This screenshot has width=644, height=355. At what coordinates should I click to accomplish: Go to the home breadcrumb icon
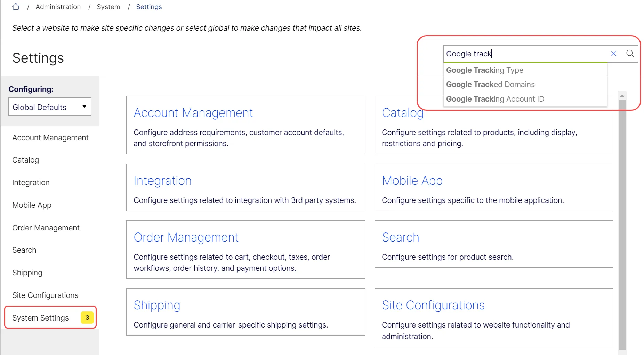tap(16, 7)
